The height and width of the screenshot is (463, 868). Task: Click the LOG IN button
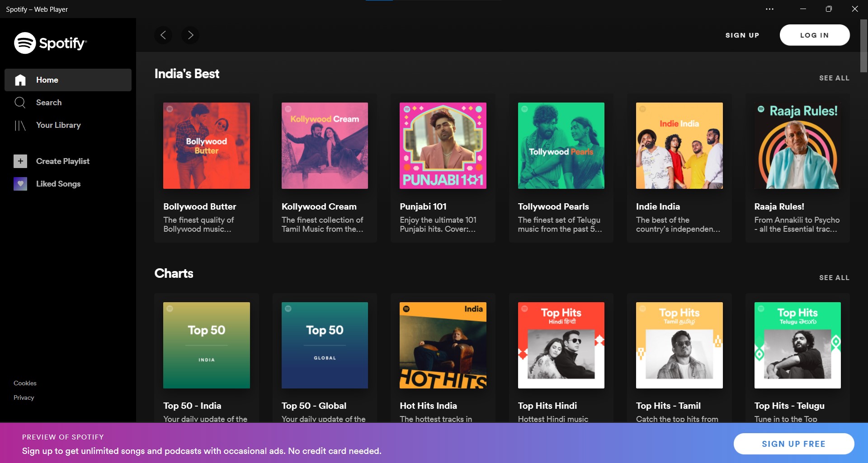coord(815,35)
